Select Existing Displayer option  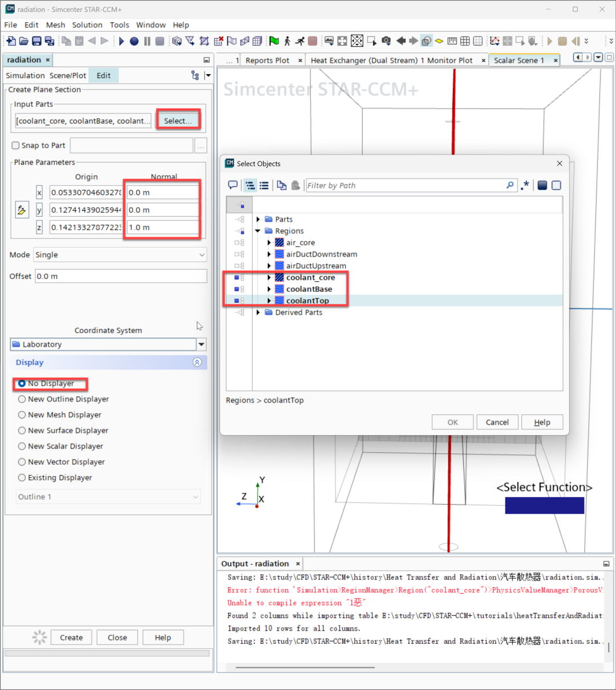22,478
